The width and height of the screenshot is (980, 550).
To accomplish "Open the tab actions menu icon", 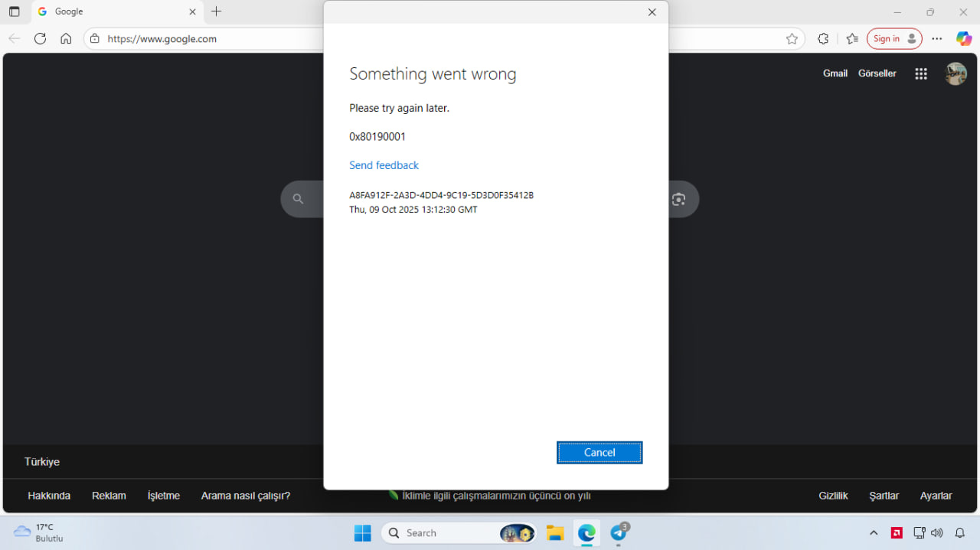I will click(14, 11).
